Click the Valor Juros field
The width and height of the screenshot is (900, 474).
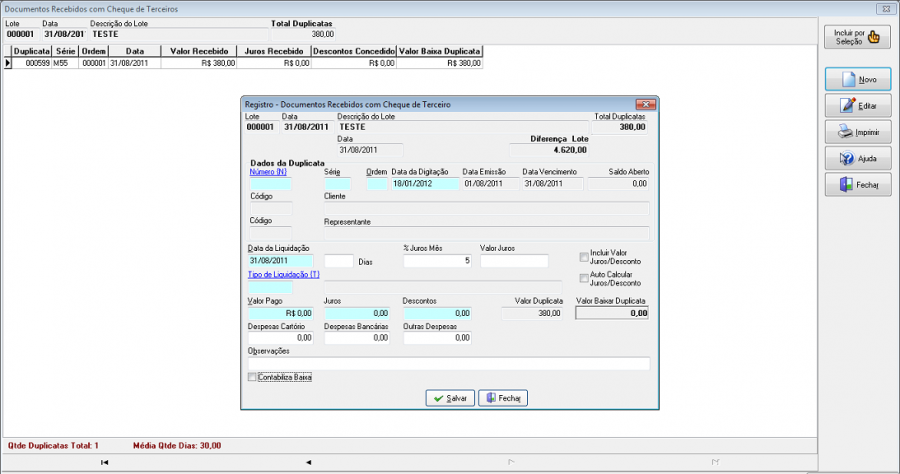click(514, 261)
